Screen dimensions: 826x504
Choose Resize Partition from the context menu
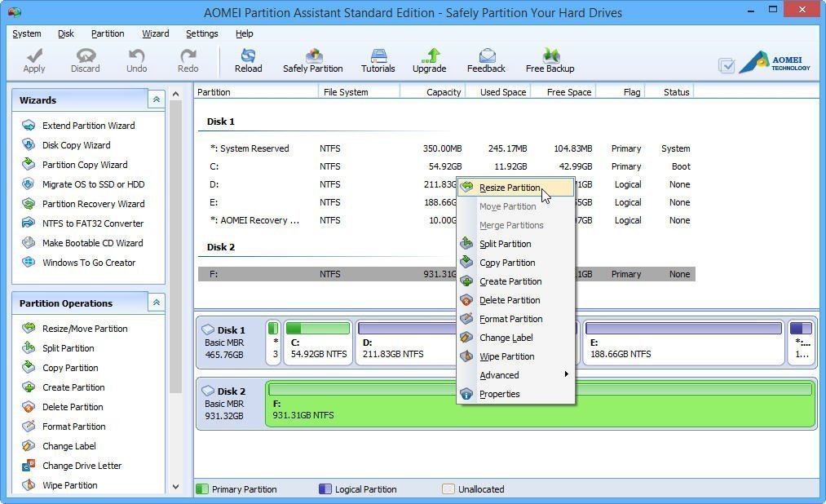[x=510, y=188]
